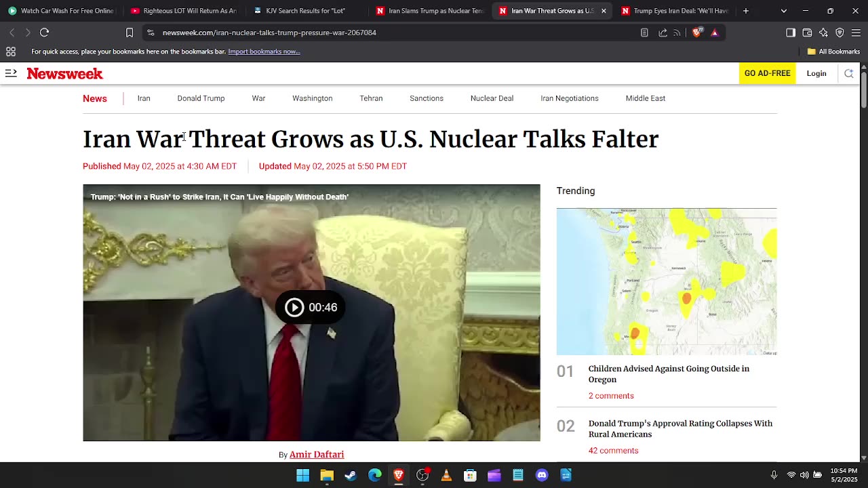
Task: Open Microsoft Store from the taskbar
Action: (x=470, y=475)
